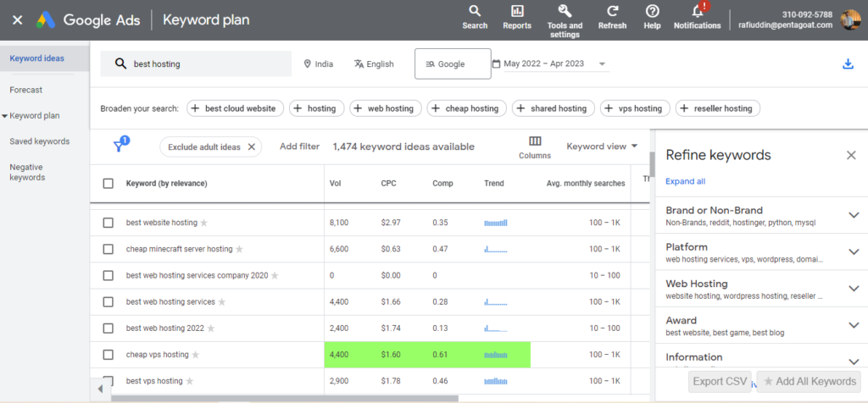Screen dimensions: 868x403
Task: Close the Keyword plan with the X icon
Action: 18,20
